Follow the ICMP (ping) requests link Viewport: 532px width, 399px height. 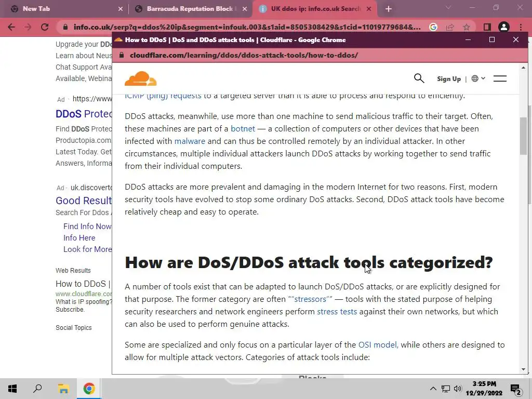point(163,96)
